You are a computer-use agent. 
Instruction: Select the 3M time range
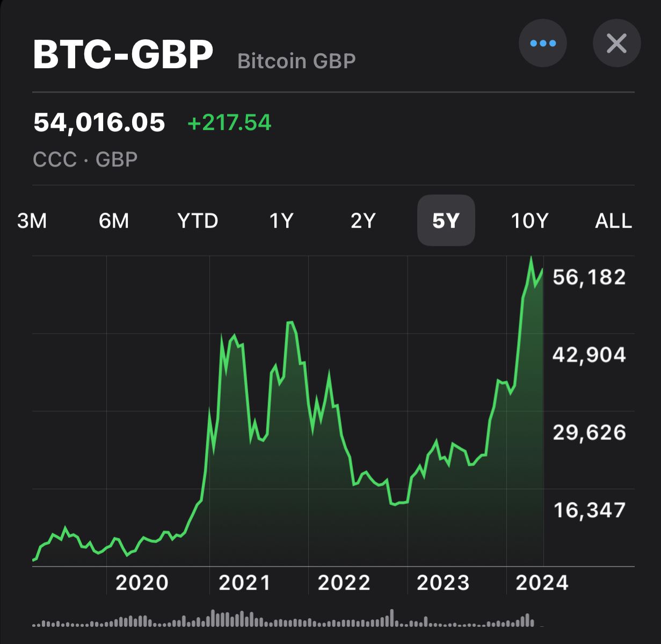[x=32, y=221]
